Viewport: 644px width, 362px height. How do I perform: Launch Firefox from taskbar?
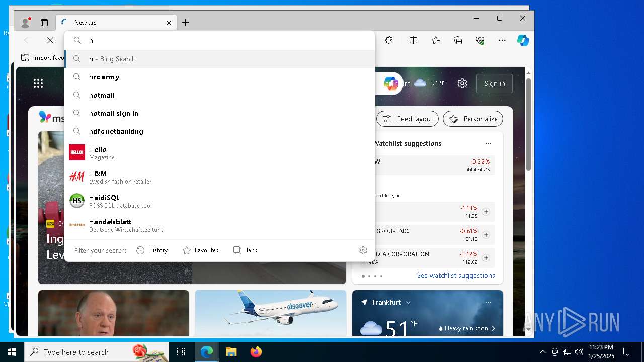(x=256, y=352)
